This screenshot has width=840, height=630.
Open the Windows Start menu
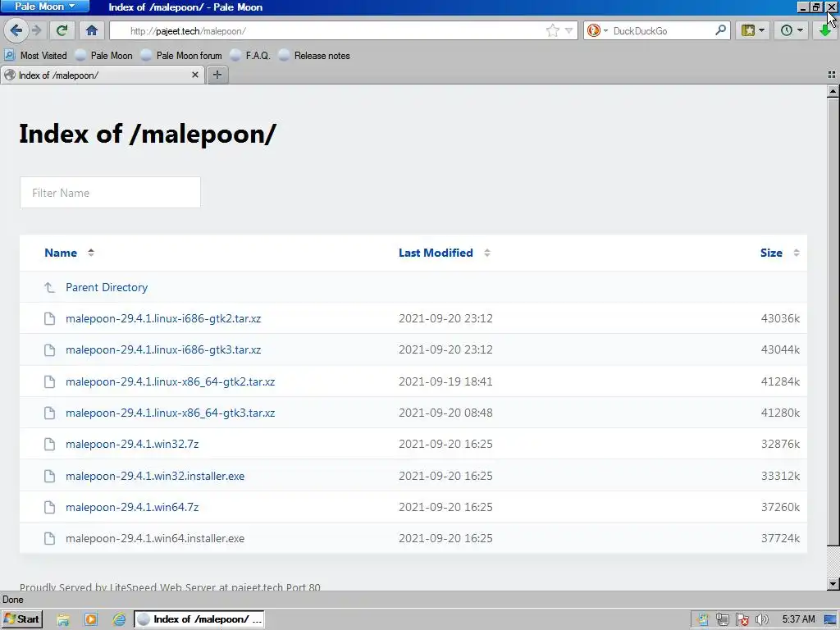click(21, 619)
